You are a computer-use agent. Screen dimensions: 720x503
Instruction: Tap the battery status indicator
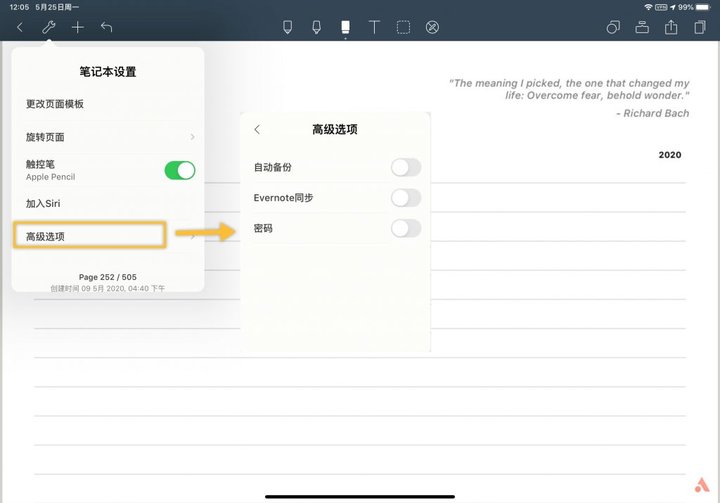pyautogui.click(x=703, y=7)
